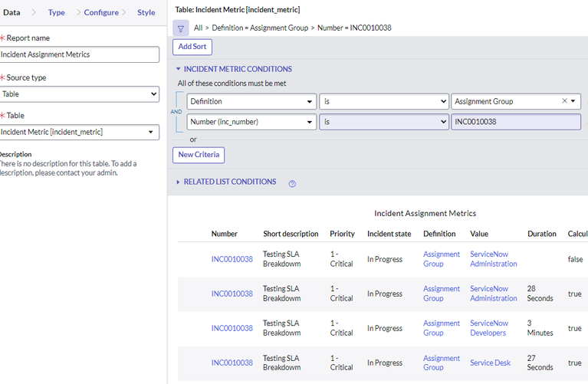Open the INC0010038 link in the 3 Minutes row
588x384 pixels.
pyautogui.click(x=232, y=328)
